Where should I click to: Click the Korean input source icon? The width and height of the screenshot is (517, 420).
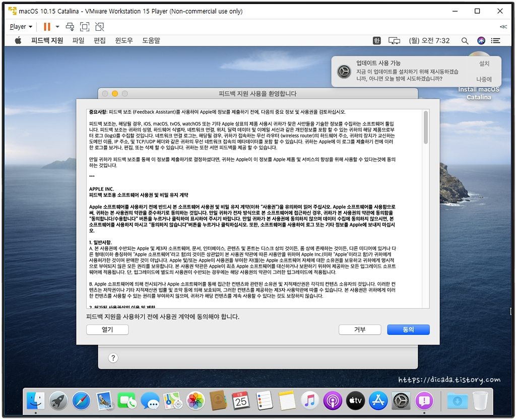(376, 40)
